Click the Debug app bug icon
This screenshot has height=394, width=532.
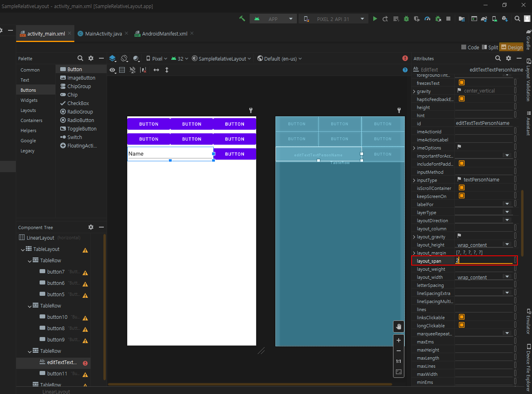[406, 19]
